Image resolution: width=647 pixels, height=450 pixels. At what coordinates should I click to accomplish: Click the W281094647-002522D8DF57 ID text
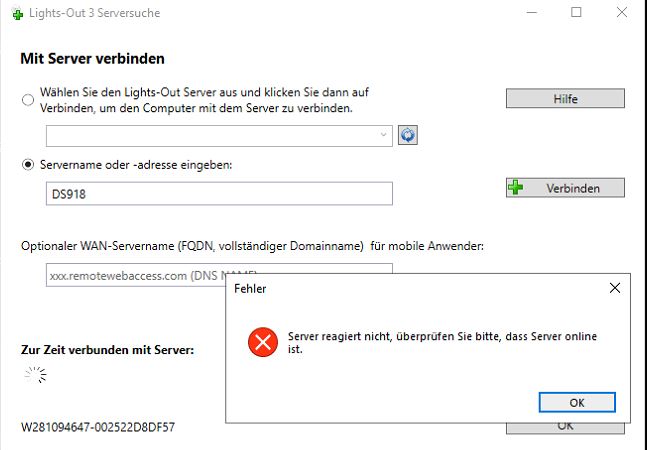[x=98, y=428]
